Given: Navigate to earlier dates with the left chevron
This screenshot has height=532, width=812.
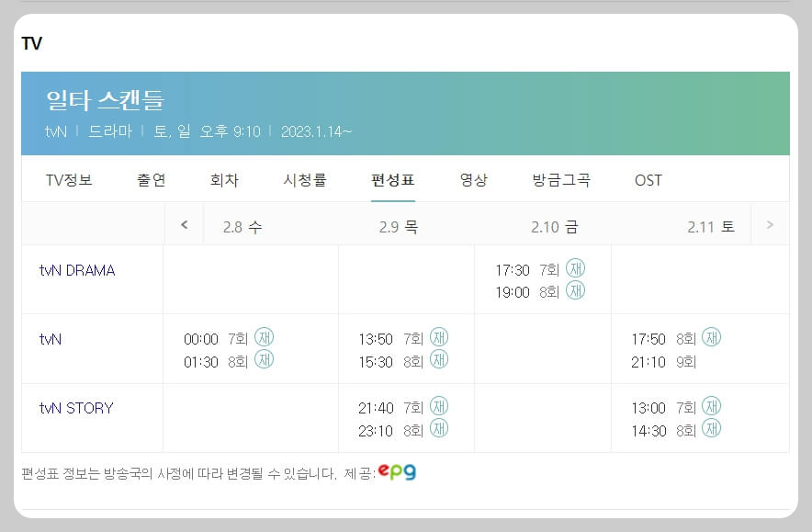Looking at the screenshot, I should coord(184,223).
